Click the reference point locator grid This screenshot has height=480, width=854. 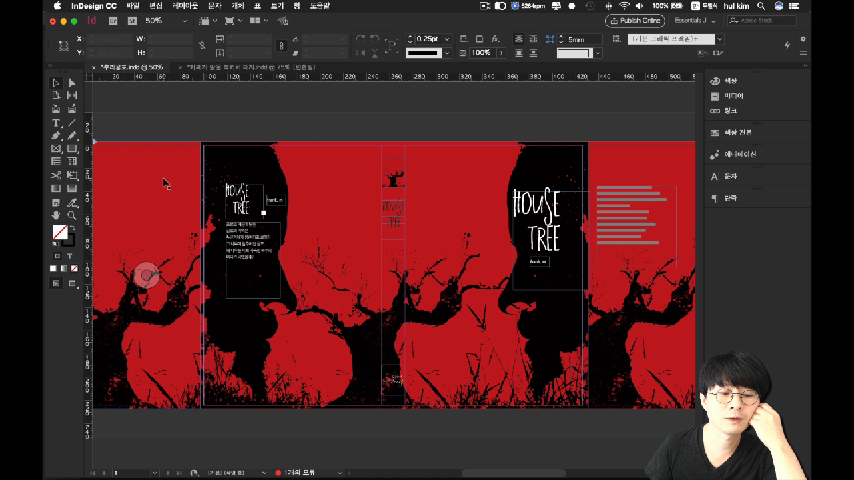[x=64, y=46]
